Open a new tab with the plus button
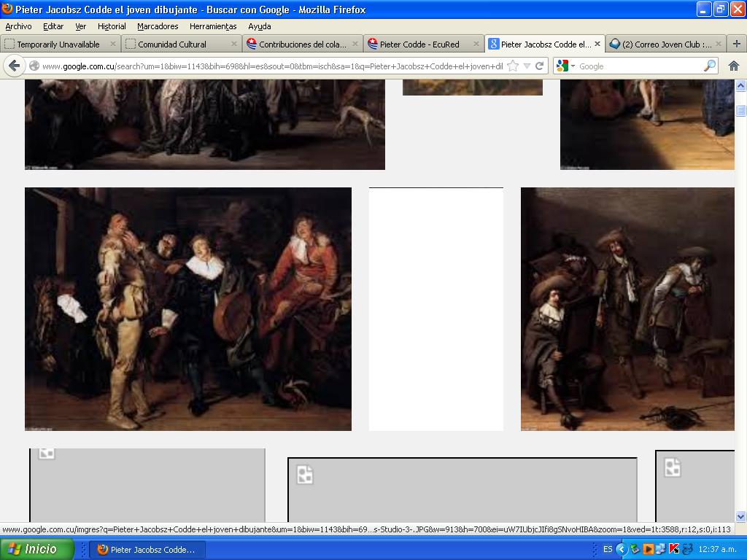 click(x=736, y=44)
